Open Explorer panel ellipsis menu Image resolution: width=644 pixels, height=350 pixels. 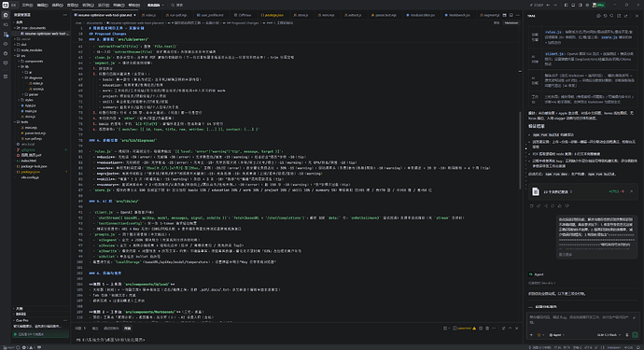[65, 15]
